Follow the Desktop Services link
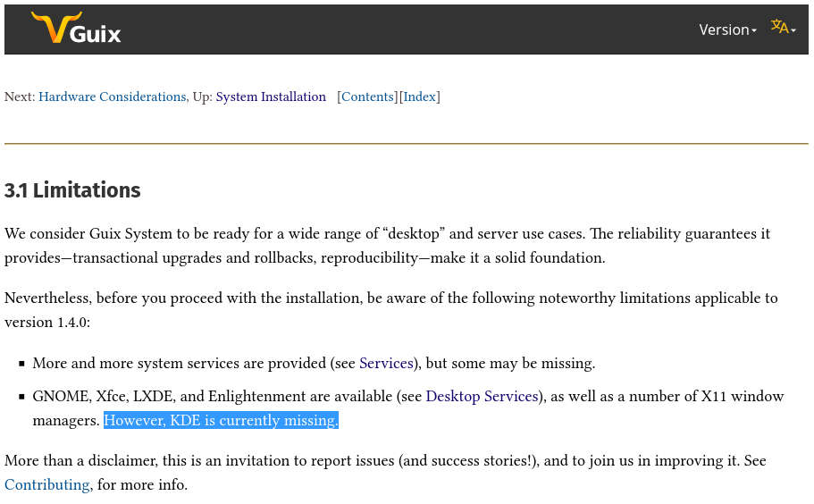Screen dimensions: 814x504 point(482,397)
